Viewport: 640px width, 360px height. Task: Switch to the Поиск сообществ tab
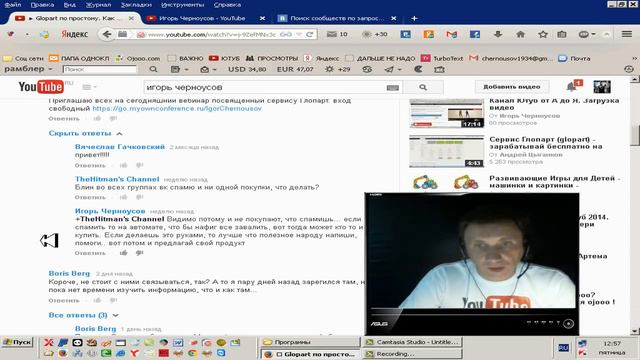[x=337, y=18]
